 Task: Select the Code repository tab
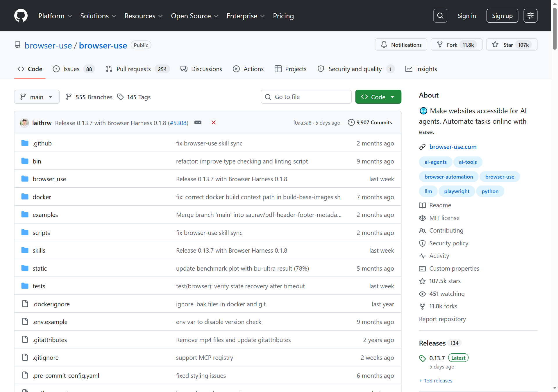[30, 69]
